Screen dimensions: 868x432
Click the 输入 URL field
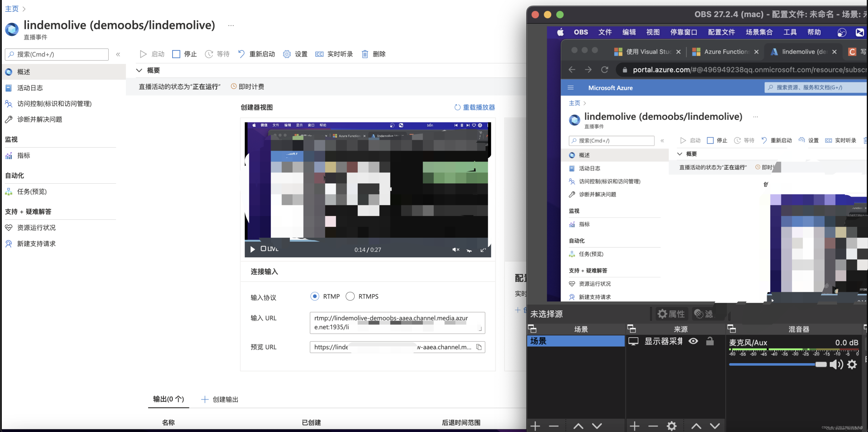(x=397, y=322)
